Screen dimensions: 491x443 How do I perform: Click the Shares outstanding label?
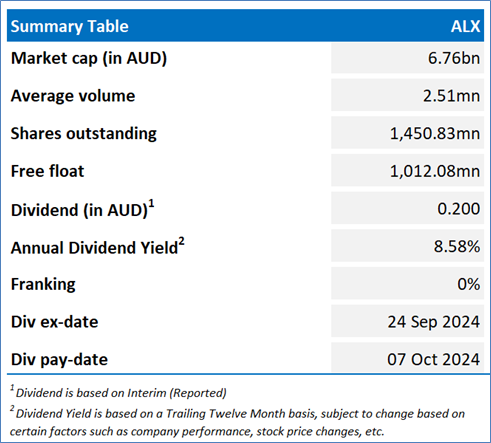[84, 134]
